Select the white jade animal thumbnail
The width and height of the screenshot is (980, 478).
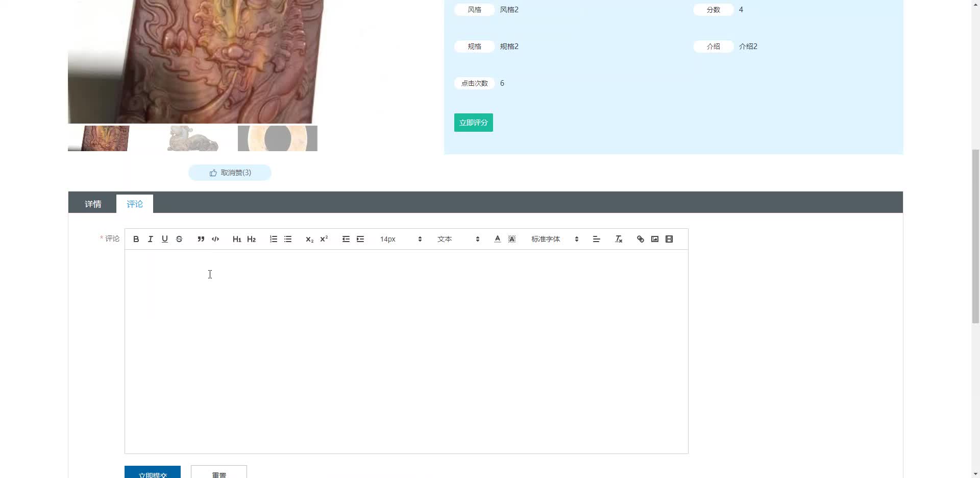click(193, 138)
